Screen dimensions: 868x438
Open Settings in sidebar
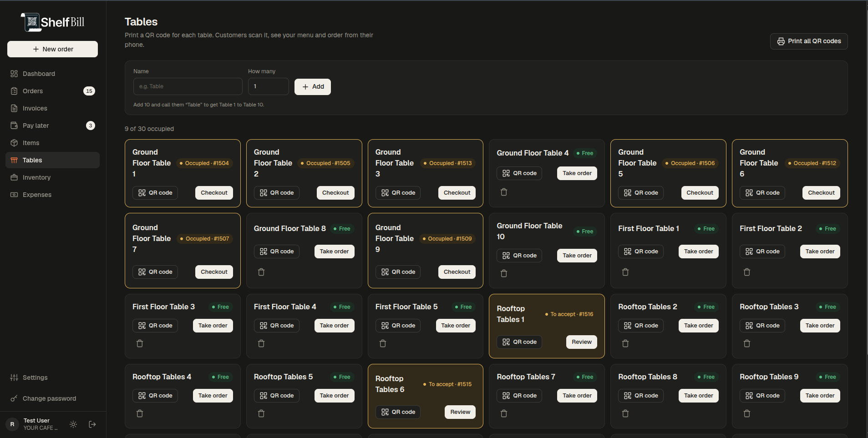pyautogui.click(x=52, y=378)
